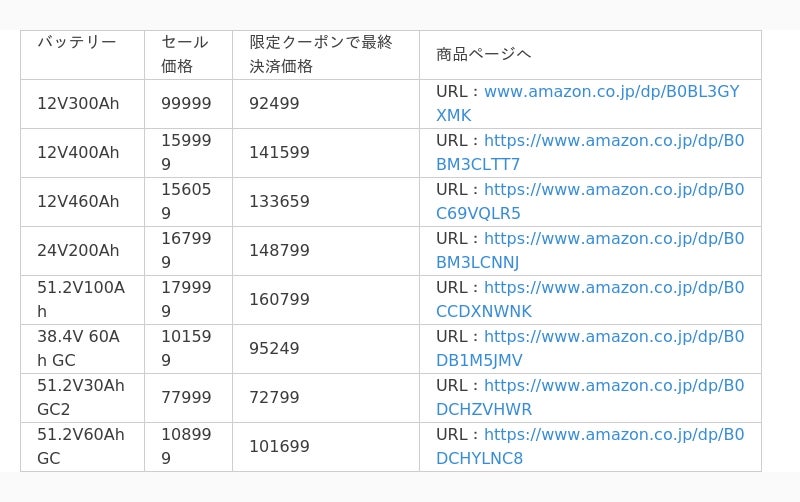This screenshot has width=800, height=502.
Task: Select the 101699 final price cell
Action: 279,447
